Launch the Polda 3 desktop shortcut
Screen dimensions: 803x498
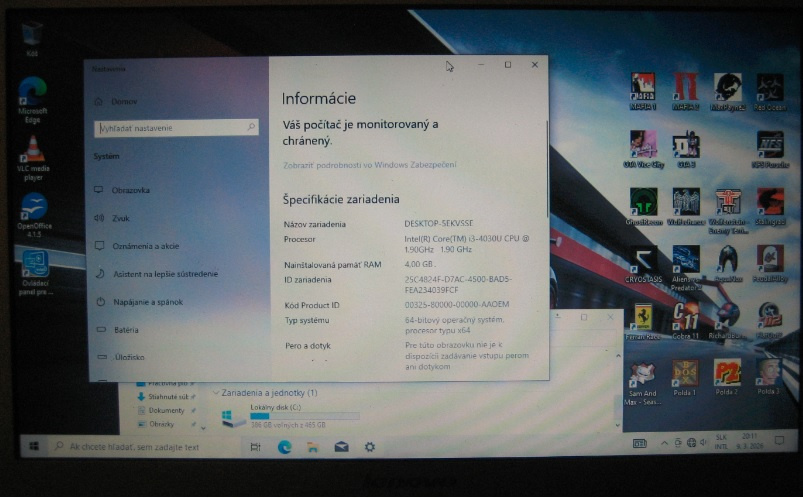[769, 378]
